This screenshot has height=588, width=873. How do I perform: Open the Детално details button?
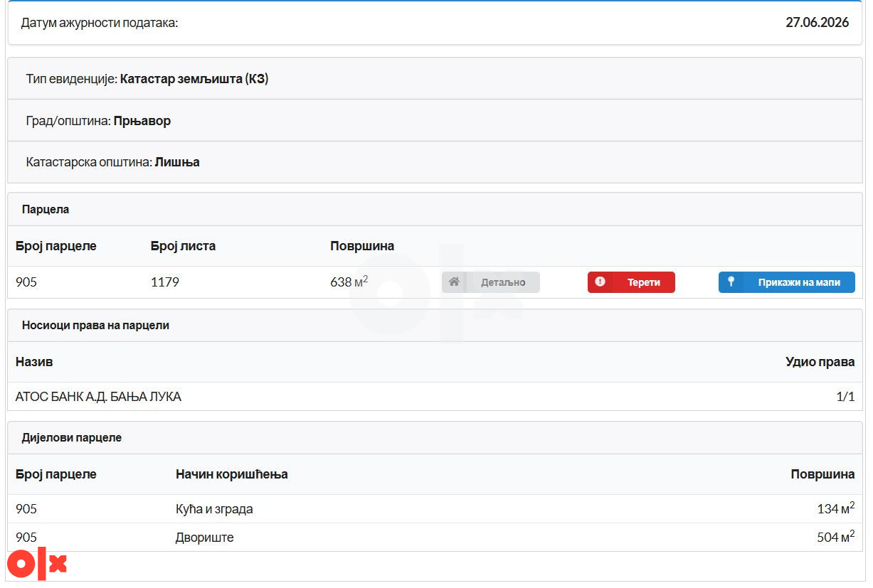pos(491,282)
